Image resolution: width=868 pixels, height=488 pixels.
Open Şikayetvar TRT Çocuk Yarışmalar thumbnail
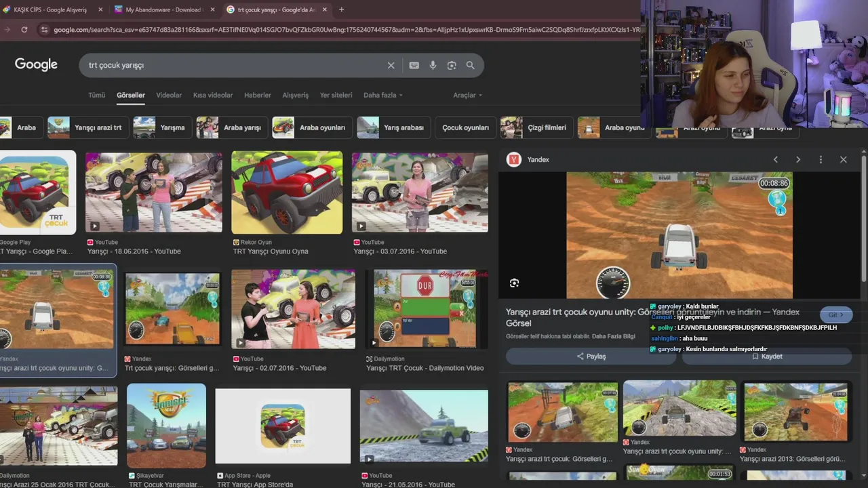click(167, 426)
